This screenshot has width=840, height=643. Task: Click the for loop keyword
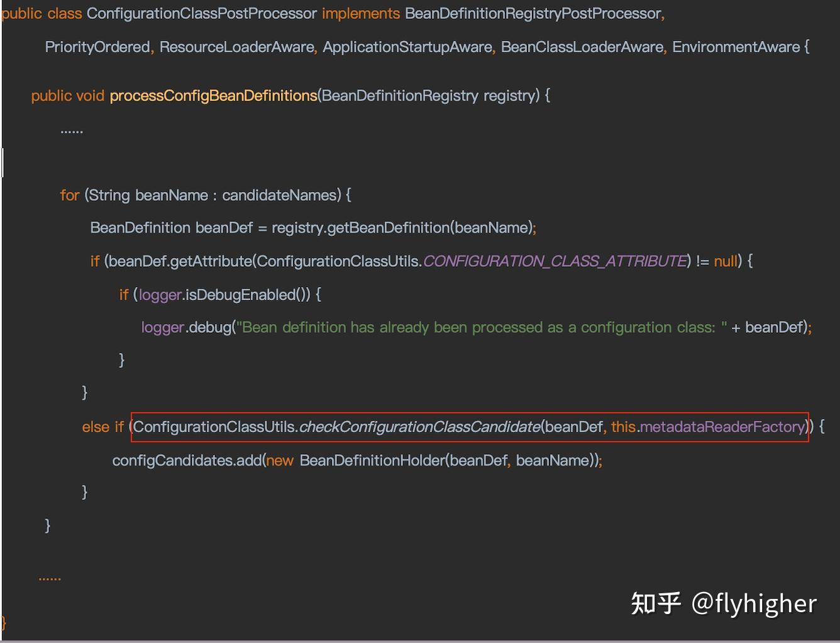[70, 196]
